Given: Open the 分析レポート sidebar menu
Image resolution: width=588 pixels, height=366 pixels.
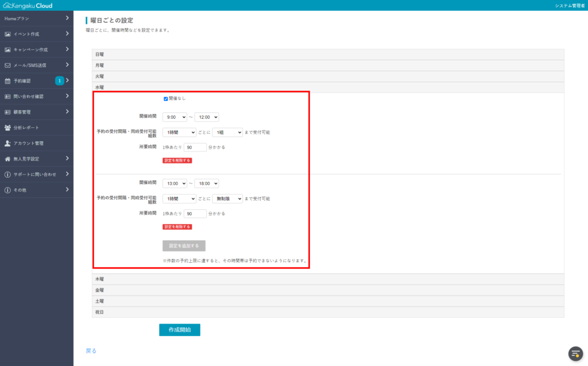Looking at the screenshot, I should point(37,128).
